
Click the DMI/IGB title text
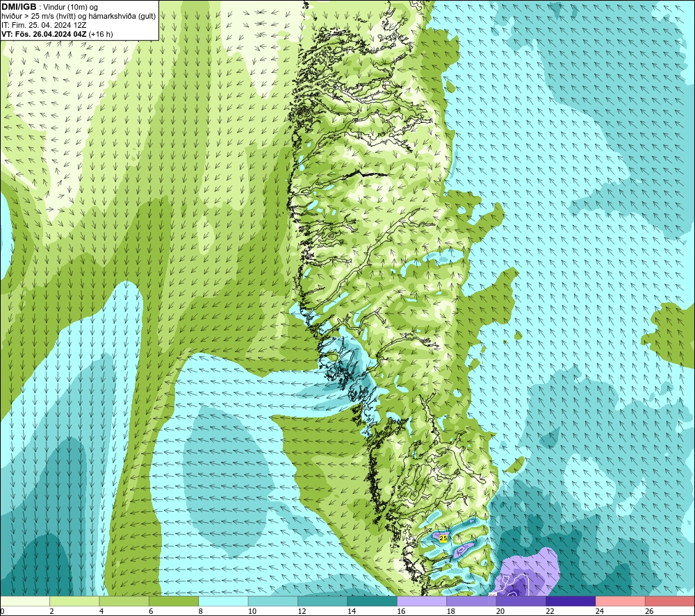(19, 7)
